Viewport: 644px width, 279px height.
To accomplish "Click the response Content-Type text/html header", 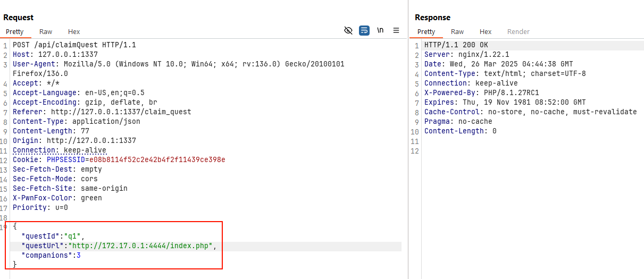I will pyautogui.click(x=505, y=74).
